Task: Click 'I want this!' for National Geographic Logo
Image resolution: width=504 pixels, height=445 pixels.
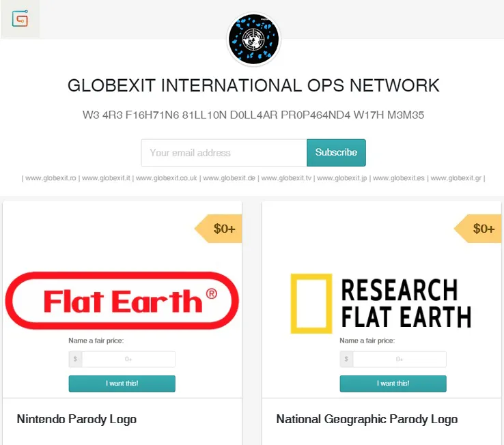Action: tap(393, 384)
